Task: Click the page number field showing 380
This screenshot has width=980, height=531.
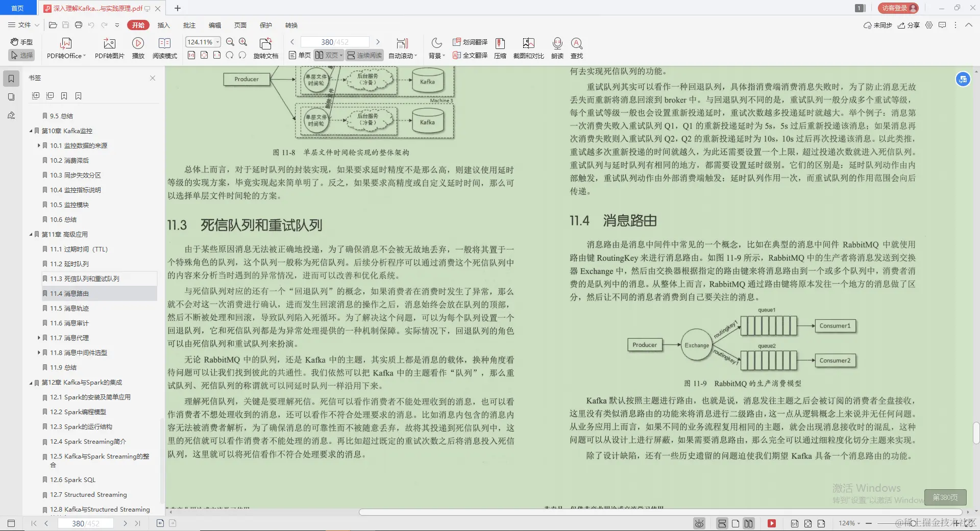Action: pos(327,41)
